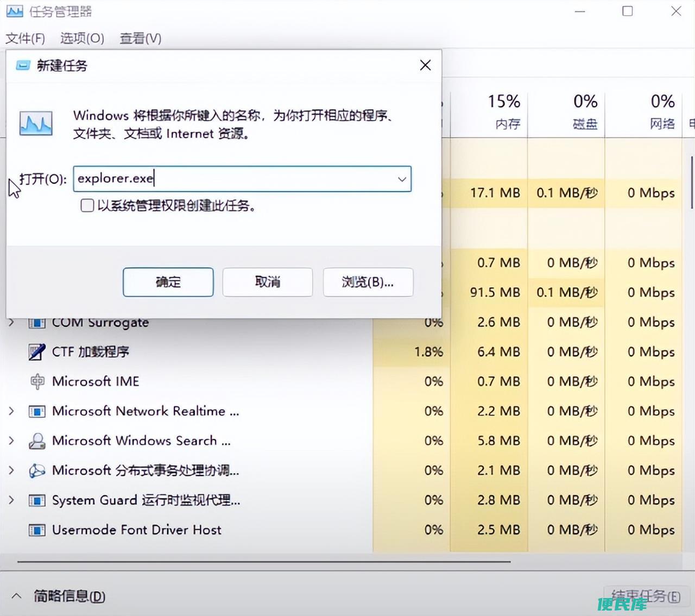
Task: Click the 17.1 MB memory value
Action: tap(495, 193)
